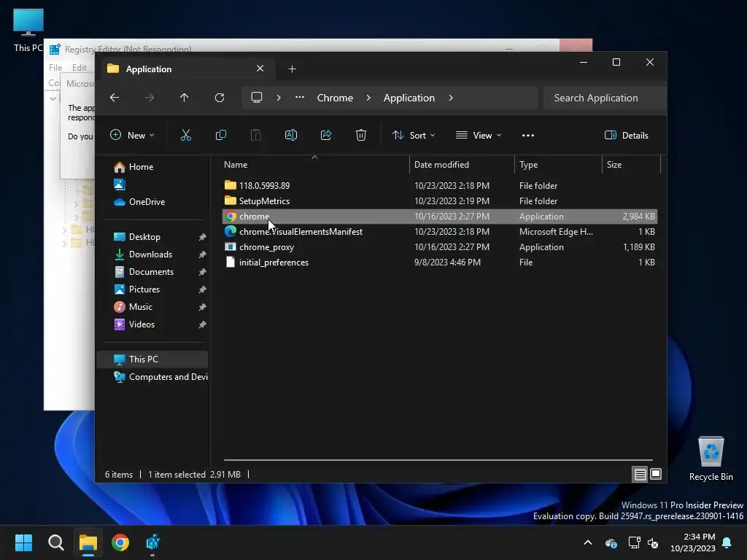747x560 pixels.
Task: Sort by Size column header
Action: (x=631, y=165)
